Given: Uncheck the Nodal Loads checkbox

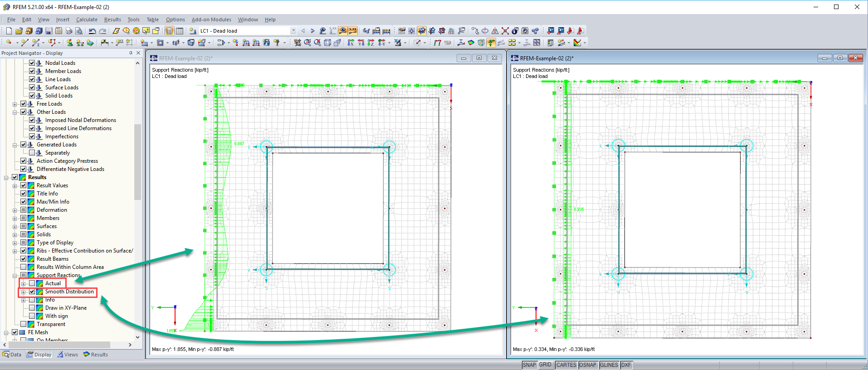Looking at the screenshot, I should pos(32,63).
